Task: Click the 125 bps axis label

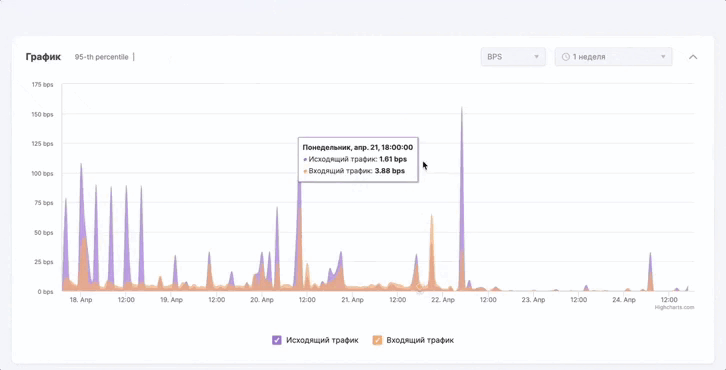Action: pos(43,144)
